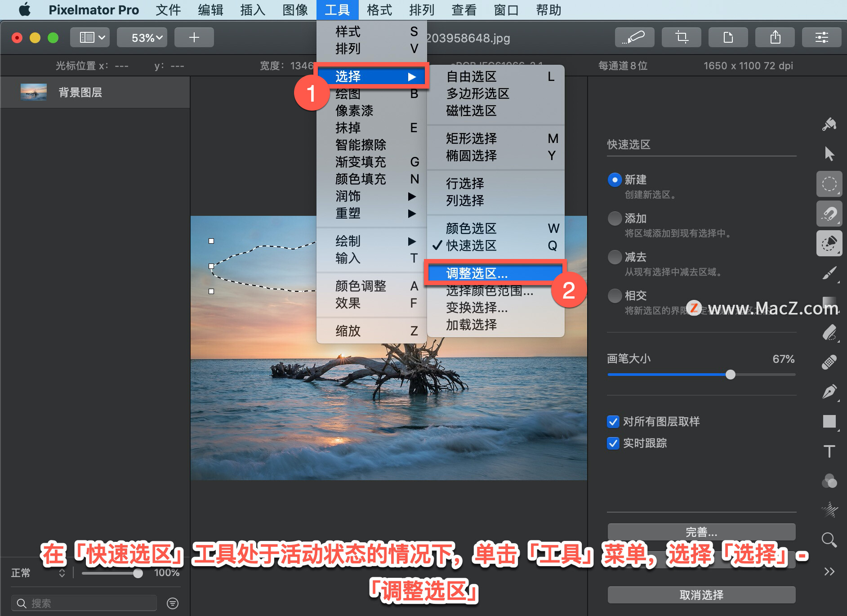Open the 53% zoom level dropdown
The height and width of the screenshot is (616, 847).
click(x=142, y=37)
